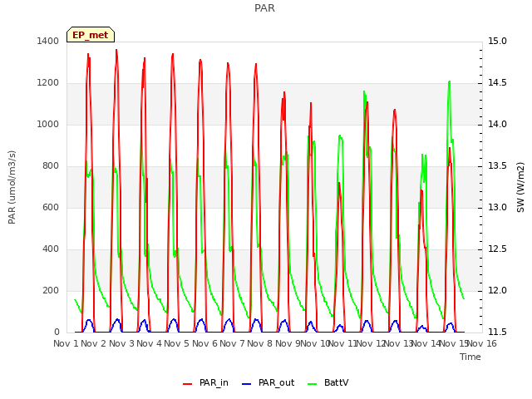Click the Nov 5 x-axis tick label

click(x=176, y=343)
